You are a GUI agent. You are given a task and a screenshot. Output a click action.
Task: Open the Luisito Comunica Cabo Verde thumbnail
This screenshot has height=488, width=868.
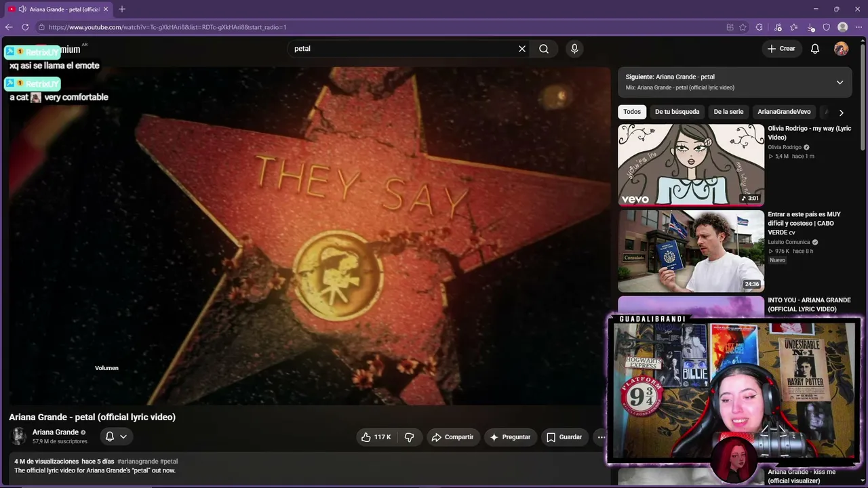[x=691, y=251]
